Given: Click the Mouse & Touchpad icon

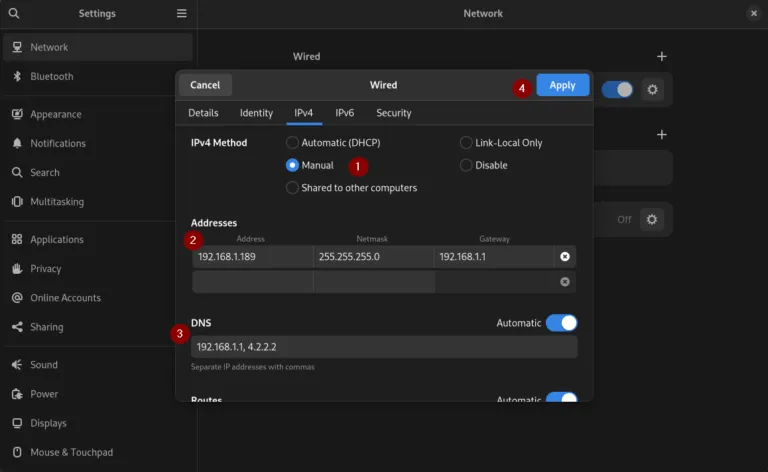Looking at the screenshot, I should 17,452.
